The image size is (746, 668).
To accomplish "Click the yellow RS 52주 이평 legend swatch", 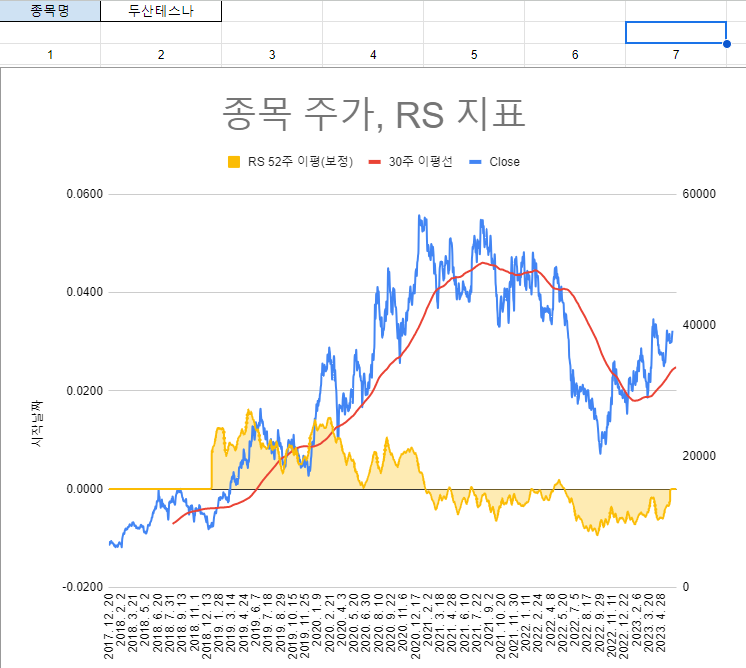I will click(234, 162).
